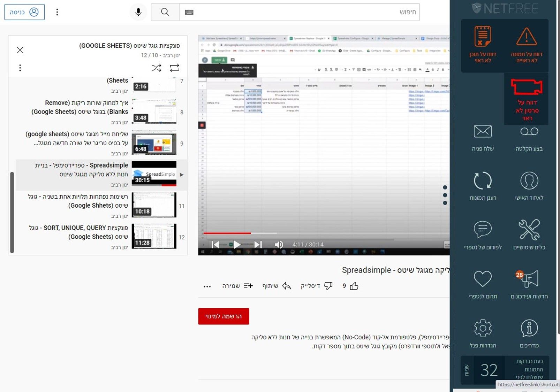Toggle playlist shuffle
The image size is (560, 392).
coord(157,68)
